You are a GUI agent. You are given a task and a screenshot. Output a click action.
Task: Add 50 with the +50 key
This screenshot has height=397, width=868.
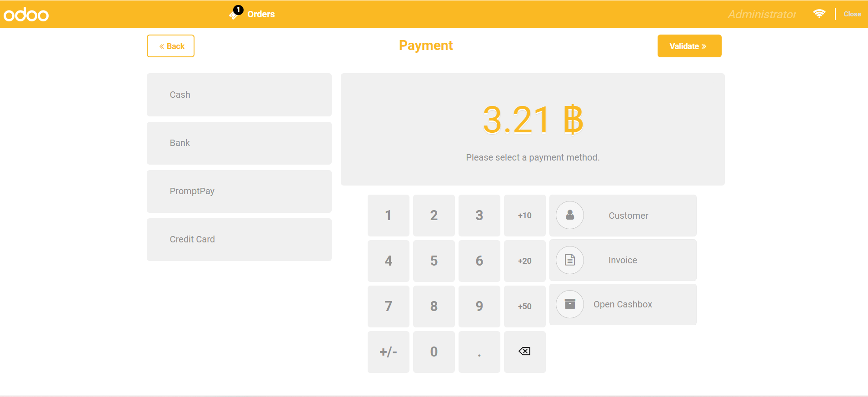[x=525, y=306]
